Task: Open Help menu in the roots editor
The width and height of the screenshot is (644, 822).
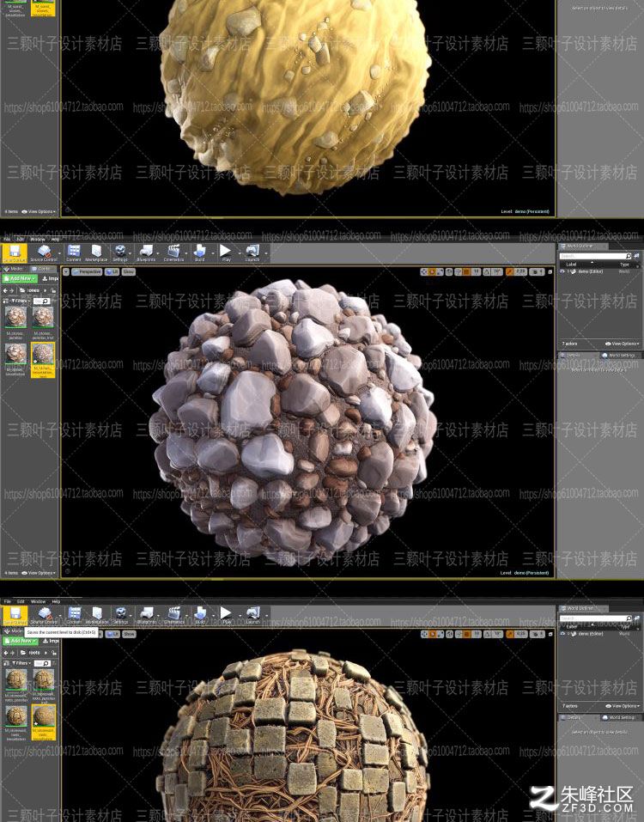Action: [56, 601]
